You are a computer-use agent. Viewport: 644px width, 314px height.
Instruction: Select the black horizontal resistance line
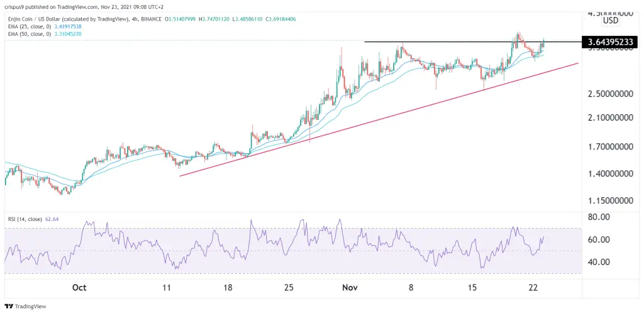pos(472,42)
